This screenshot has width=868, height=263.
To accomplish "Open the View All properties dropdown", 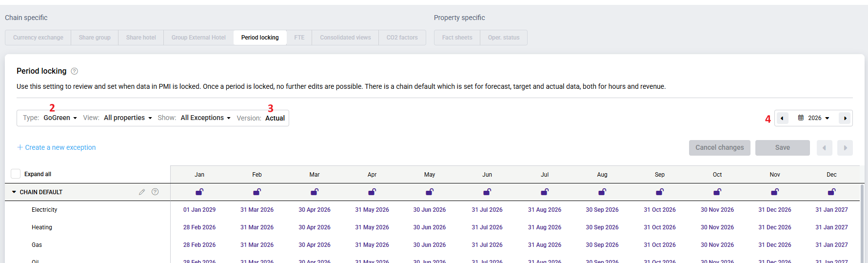I will [x=128, y=118].
